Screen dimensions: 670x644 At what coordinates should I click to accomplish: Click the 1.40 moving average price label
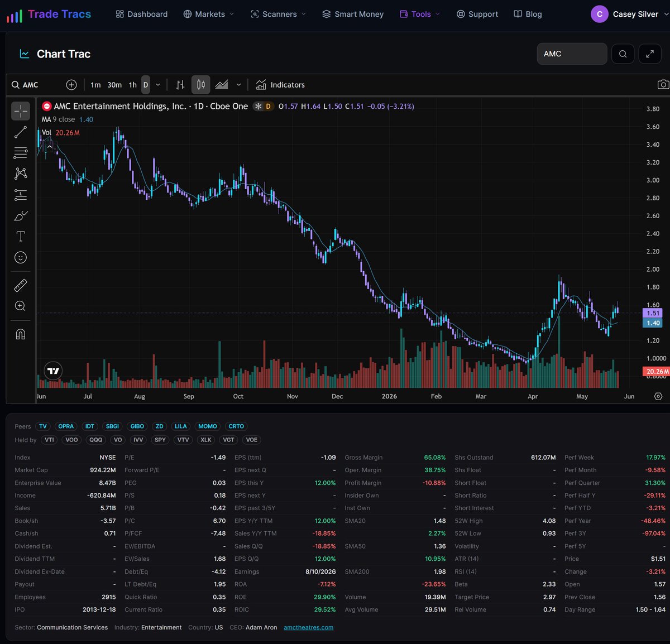click(653, 323)
